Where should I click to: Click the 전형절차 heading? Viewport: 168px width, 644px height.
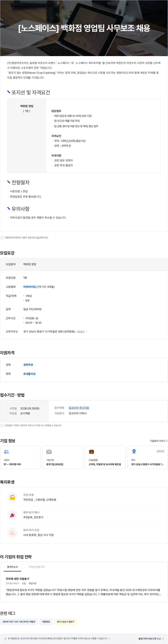pyautogui.click(x=20, y=182)
